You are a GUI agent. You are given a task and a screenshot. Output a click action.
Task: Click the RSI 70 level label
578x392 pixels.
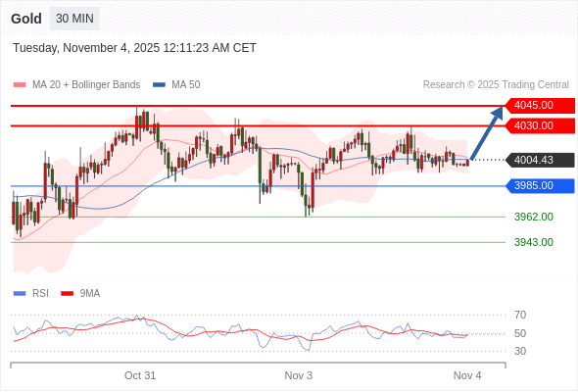(x=520, y=315)
